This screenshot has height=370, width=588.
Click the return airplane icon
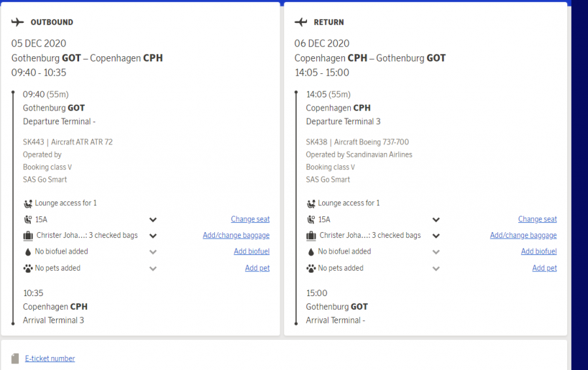coord(301,22)
